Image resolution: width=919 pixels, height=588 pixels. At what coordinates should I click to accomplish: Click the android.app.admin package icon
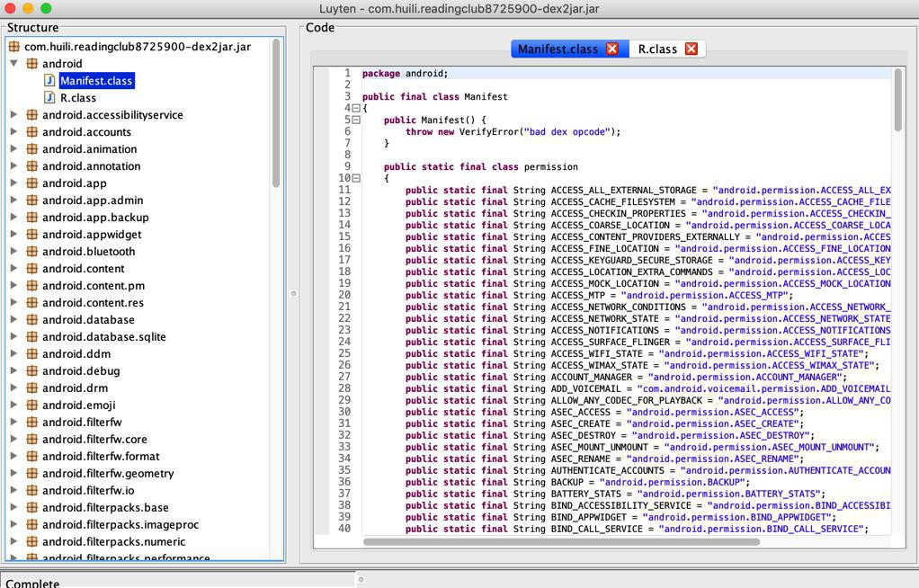32,200
